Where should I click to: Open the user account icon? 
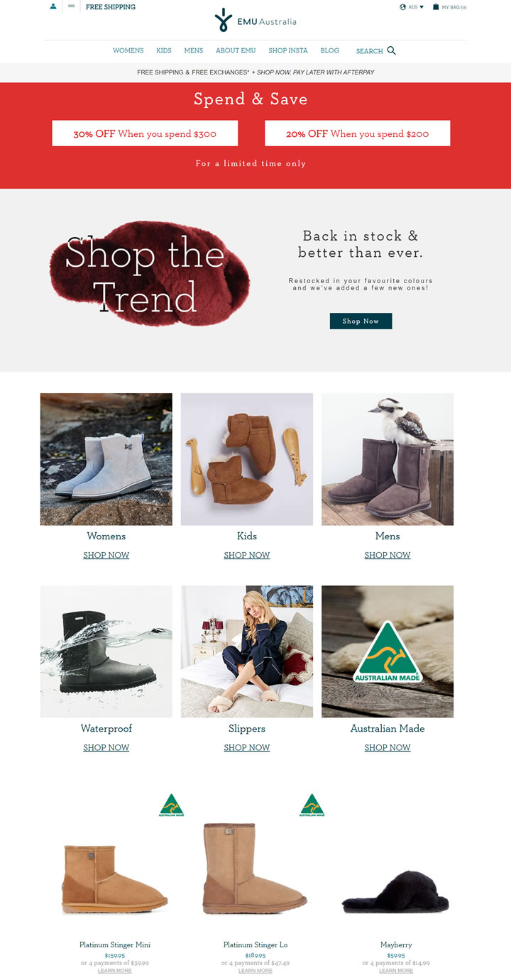[53, 6]
